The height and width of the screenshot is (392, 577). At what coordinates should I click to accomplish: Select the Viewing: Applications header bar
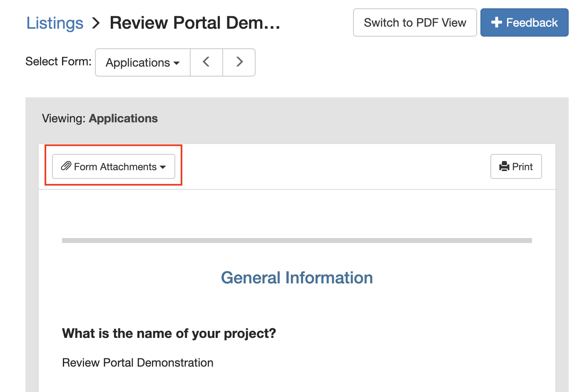[99, 119]
